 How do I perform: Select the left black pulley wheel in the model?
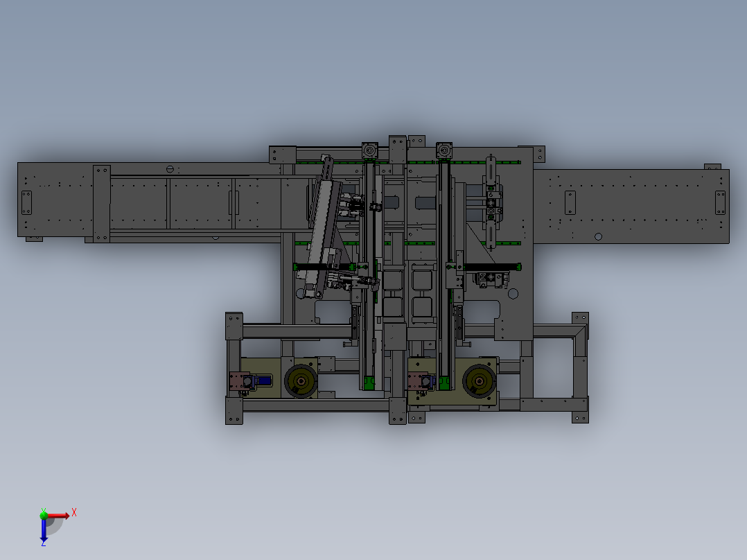click(301, 381)
